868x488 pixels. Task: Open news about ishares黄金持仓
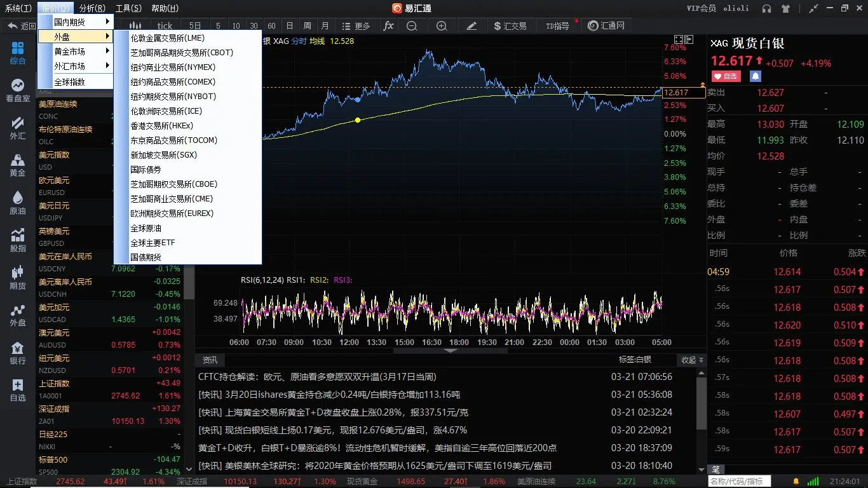(329, 395)
